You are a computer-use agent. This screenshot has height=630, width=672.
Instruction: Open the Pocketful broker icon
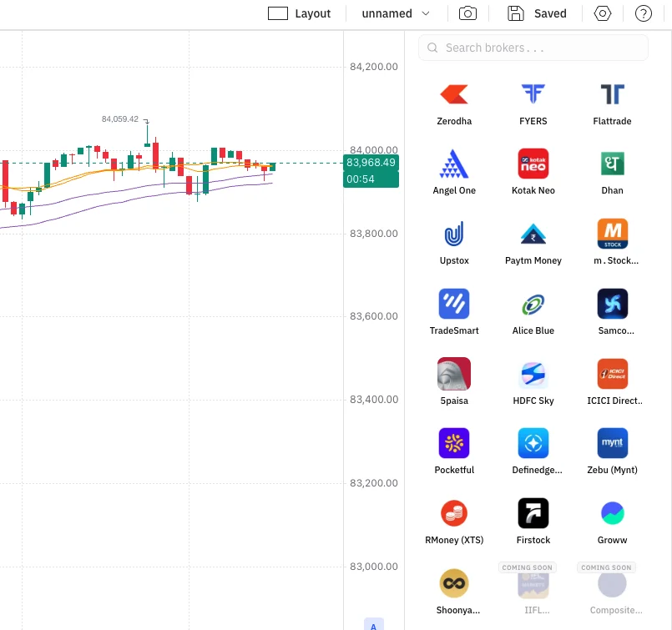point(454,443)
